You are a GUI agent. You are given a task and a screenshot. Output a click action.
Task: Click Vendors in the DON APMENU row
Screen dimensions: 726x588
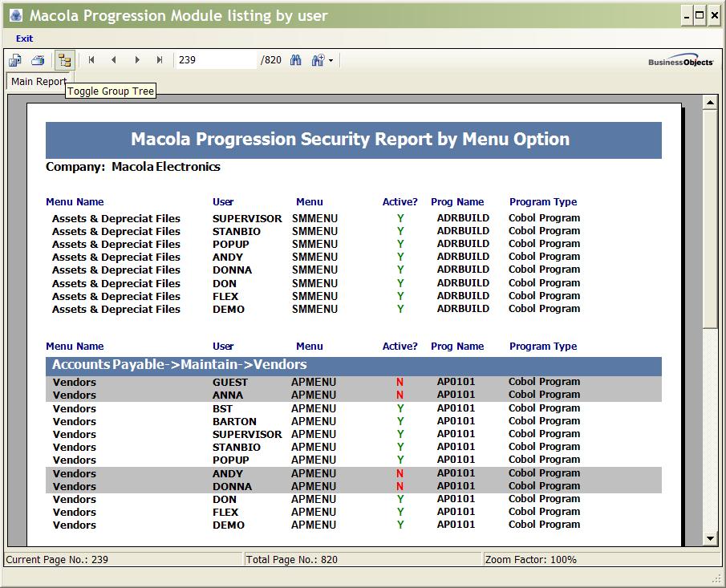pos(75,500)
